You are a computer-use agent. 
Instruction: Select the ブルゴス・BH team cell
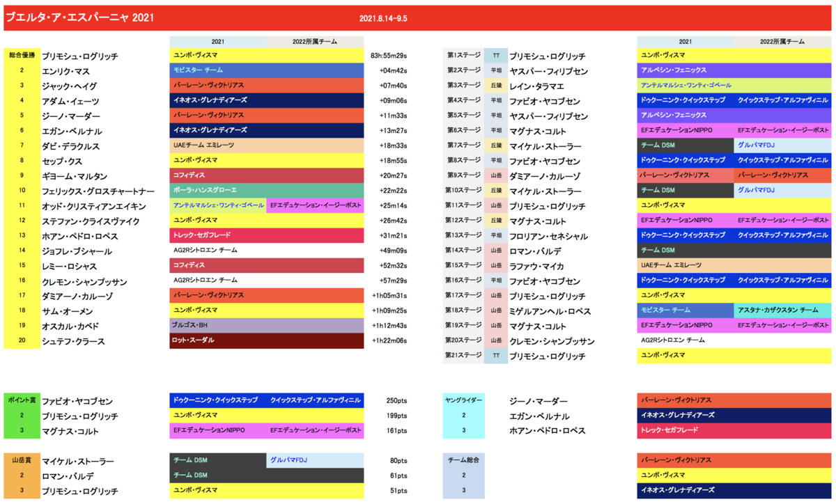click(267, 325)
